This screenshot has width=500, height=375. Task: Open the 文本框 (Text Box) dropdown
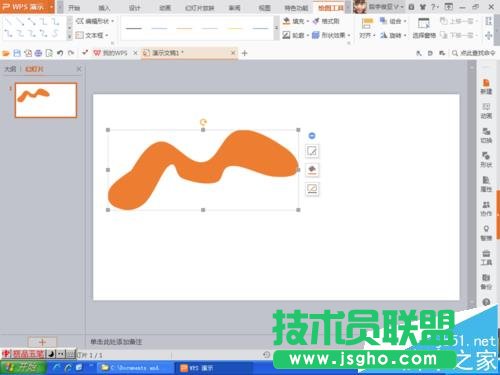(93, 35)
